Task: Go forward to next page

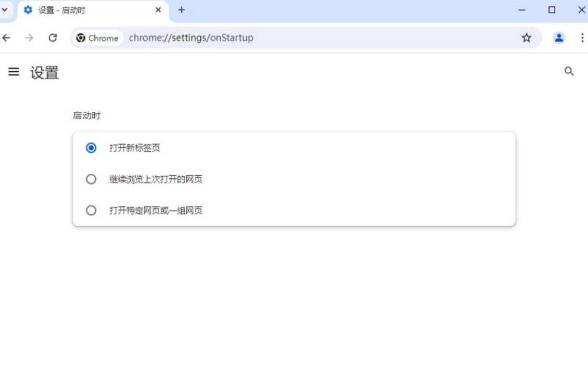Action: click(x=29, y=38)
